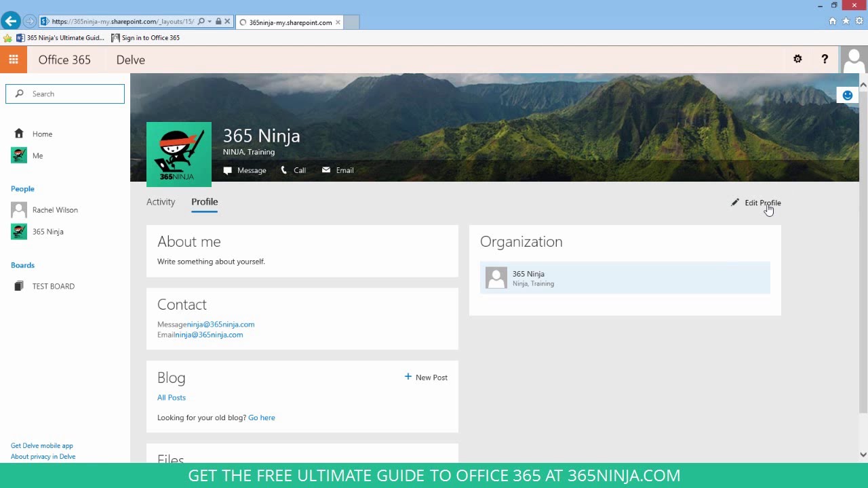Image resolution: width=868 pixels, height=488 pixels.
Task: Switch to the 365ninja-my.sharepoint.com browser tab
Action: coord(290,22)
